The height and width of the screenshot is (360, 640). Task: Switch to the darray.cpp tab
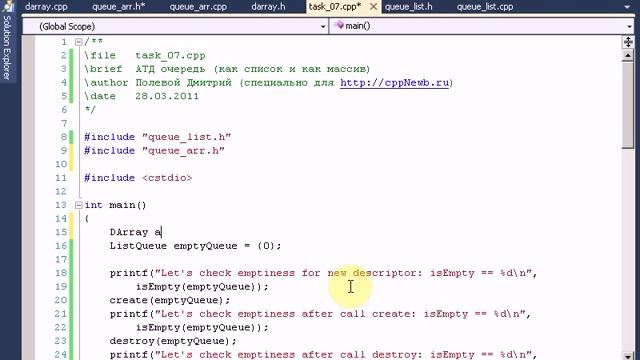click(46, 7)
